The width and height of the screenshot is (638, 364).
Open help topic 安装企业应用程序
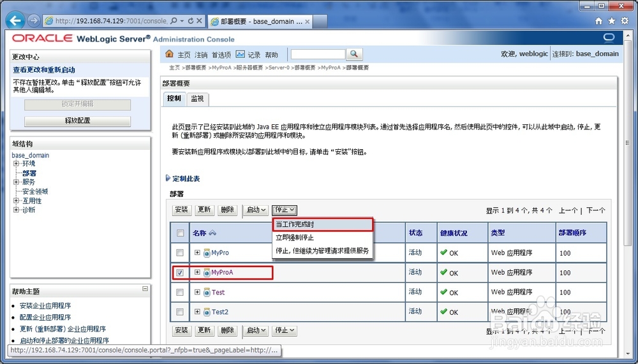45,305
